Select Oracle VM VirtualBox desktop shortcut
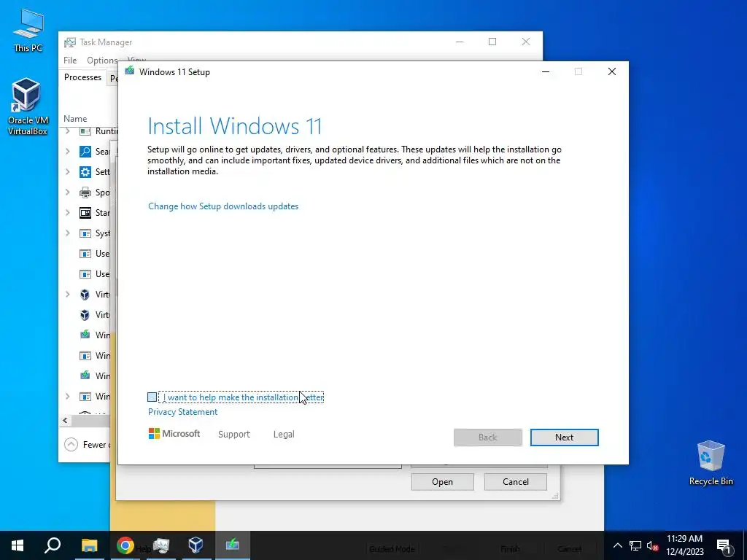747x560 pixels. tap(28, 106)
